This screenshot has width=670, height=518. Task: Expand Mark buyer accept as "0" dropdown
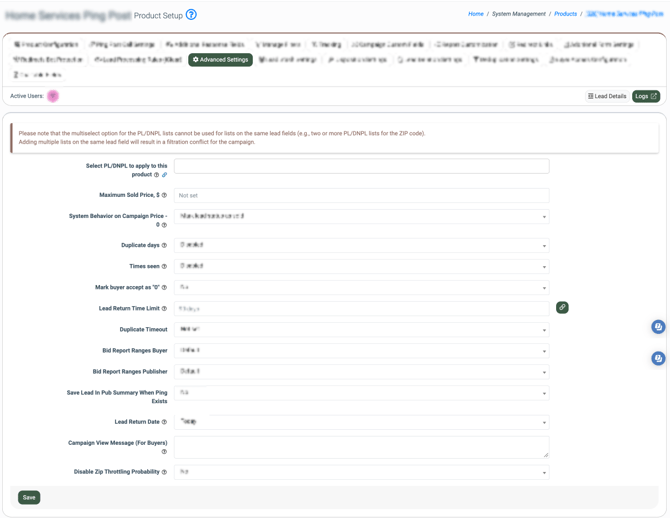(361, 287)
